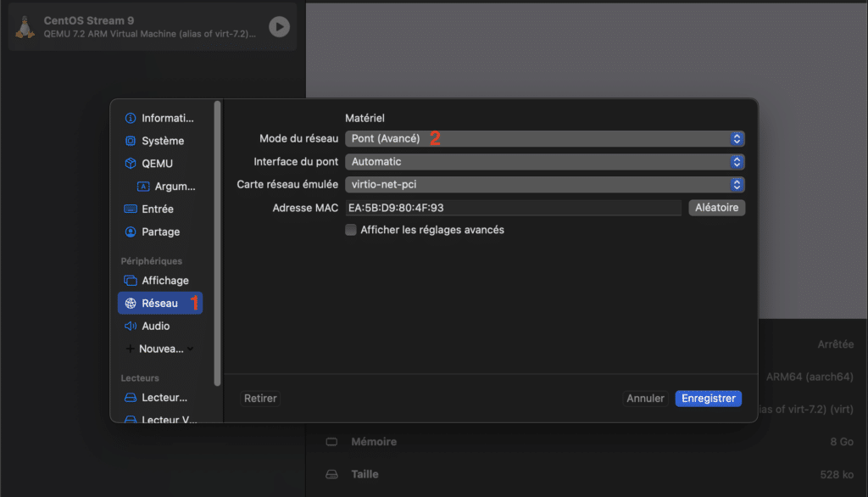Click the Affichage display icon
Screen dimensions: 868x497
130,281
